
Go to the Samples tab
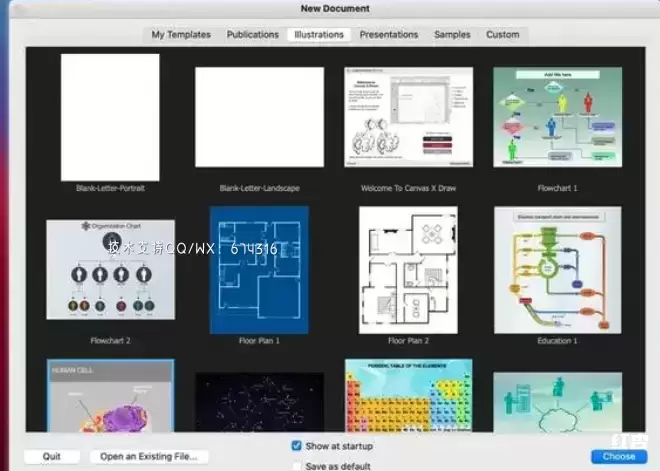click(452, 34)
